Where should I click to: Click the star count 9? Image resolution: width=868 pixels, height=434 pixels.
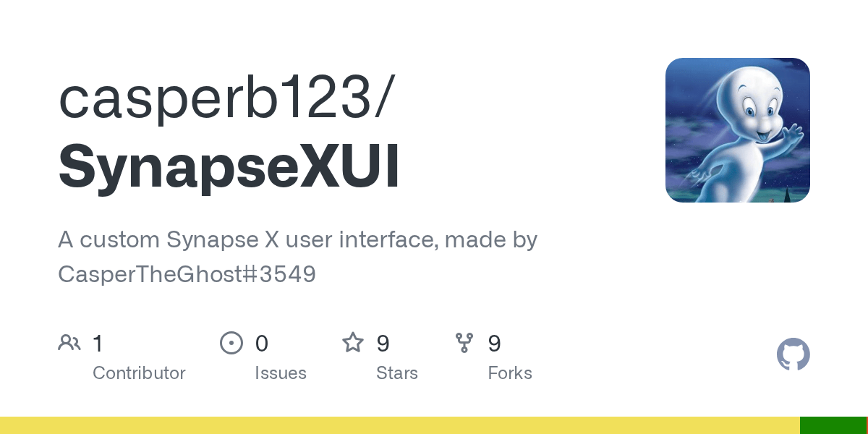[x=383, y=343]
